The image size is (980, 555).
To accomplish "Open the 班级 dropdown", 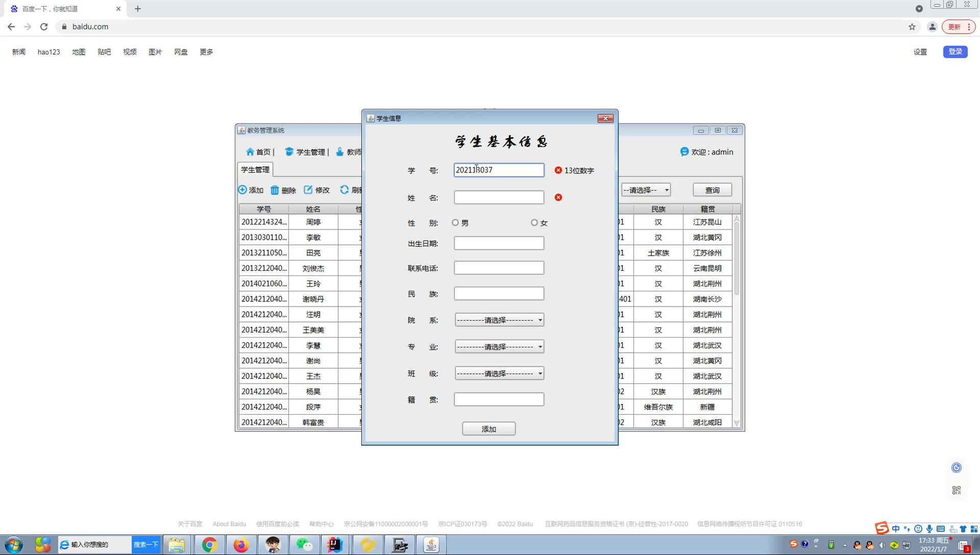I will pos(499,373).
